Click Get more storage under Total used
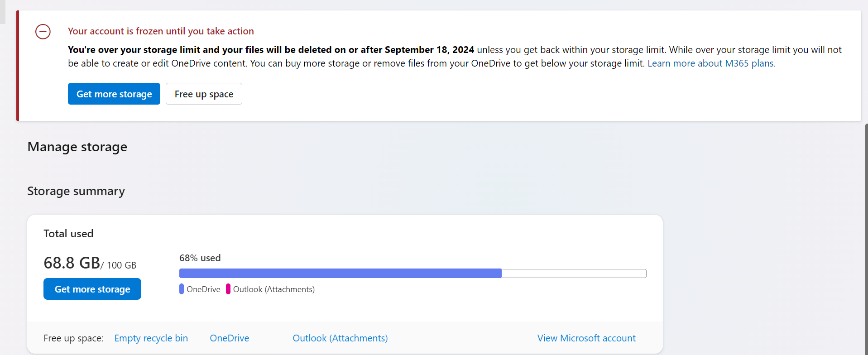 (x=92, y=289)
